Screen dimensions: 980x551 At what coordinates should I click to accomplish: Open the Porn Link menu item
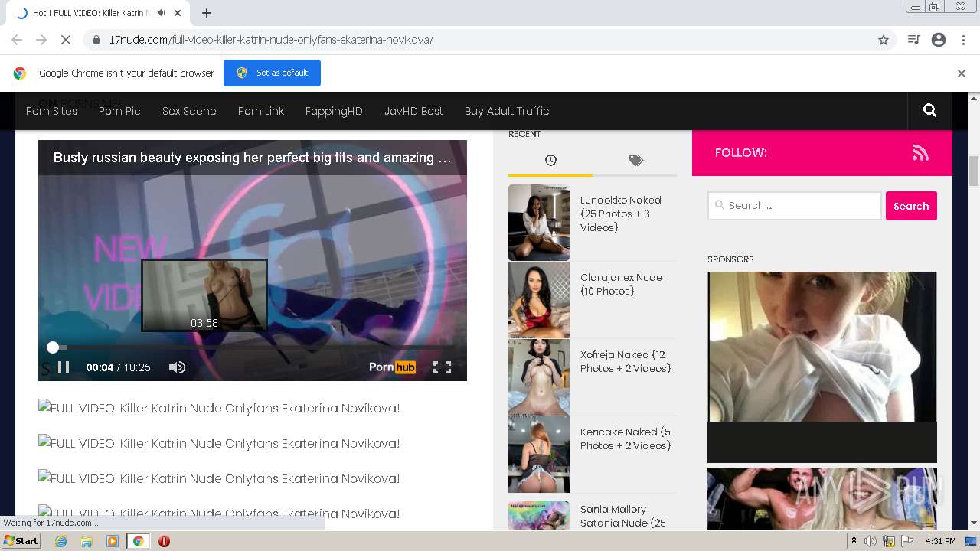coord(261,111)
